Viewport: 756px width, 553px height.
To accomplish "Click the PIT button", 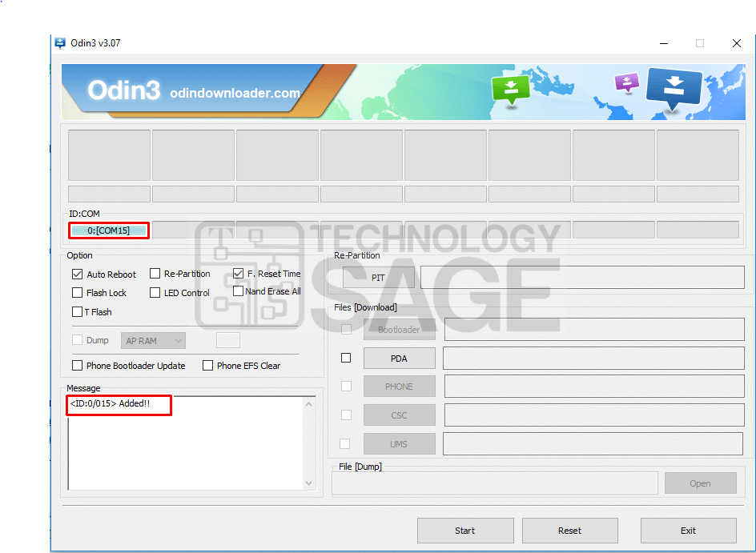I will pyautogui.click(x=379, y=278).
